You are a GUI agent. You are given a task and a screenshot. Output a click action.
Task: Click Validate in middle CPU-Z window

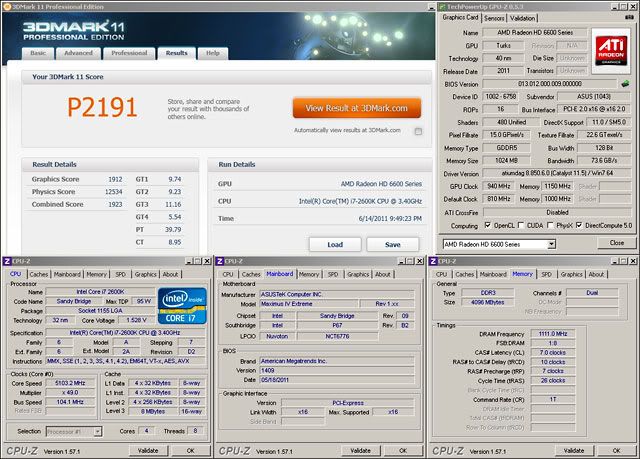point(360,450)
